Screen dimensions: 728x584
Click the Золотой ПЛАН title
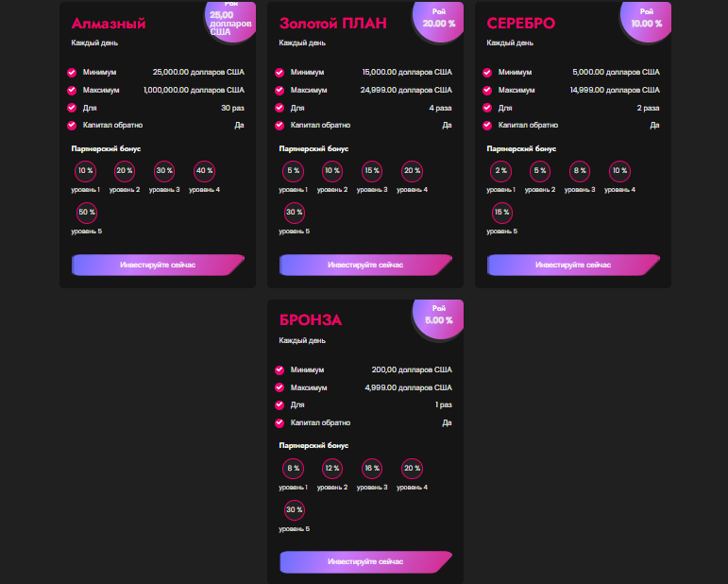[x=333, y=24]
